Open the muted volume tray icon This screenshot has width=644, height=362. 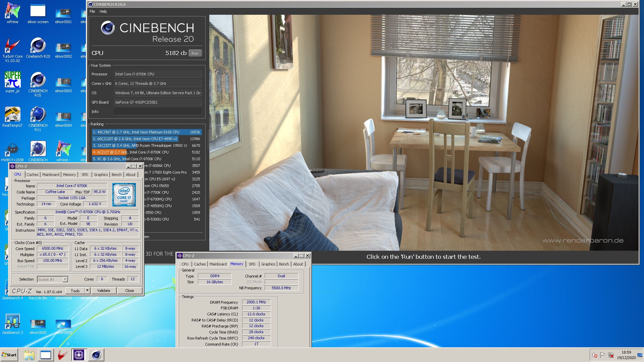pyautogui.click(x=594, y=355)
